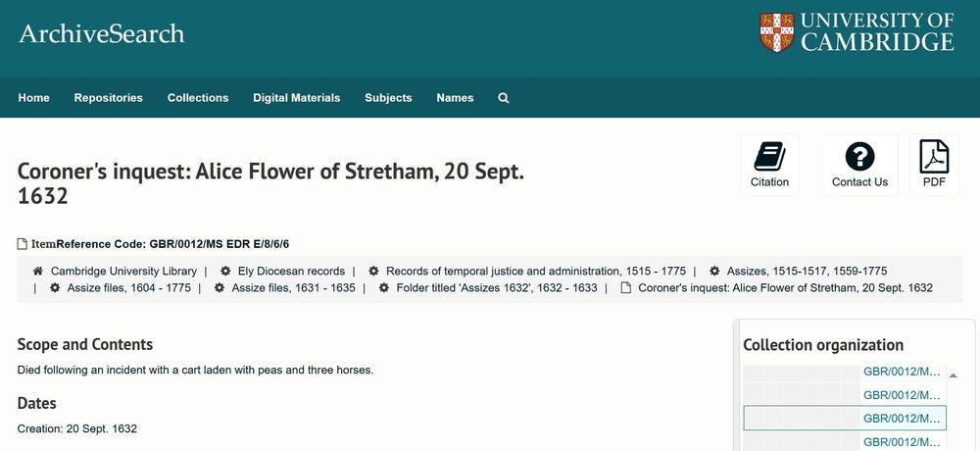Click the Assize files, 1631 - 1635 breadcrumb

click(293, 287)
